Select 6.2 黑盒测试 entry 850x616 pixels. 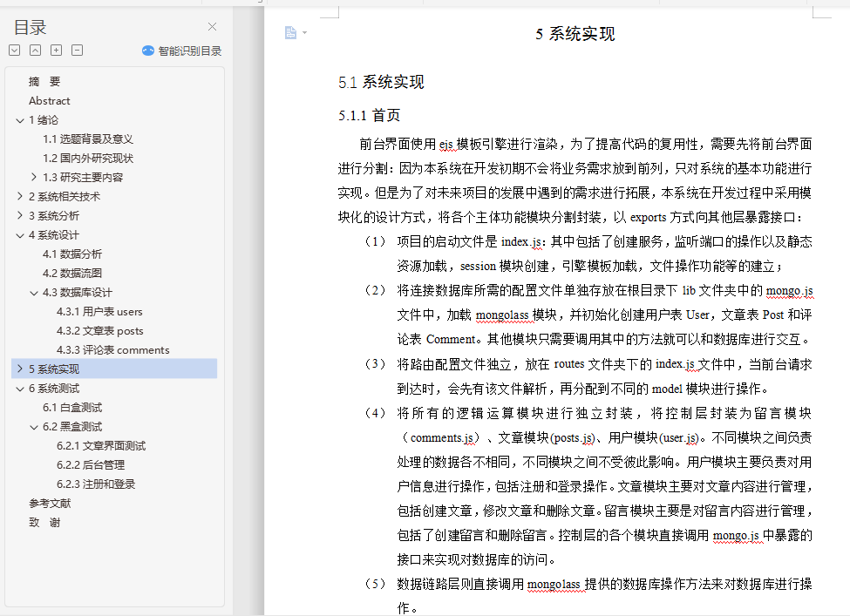point(72,427)
